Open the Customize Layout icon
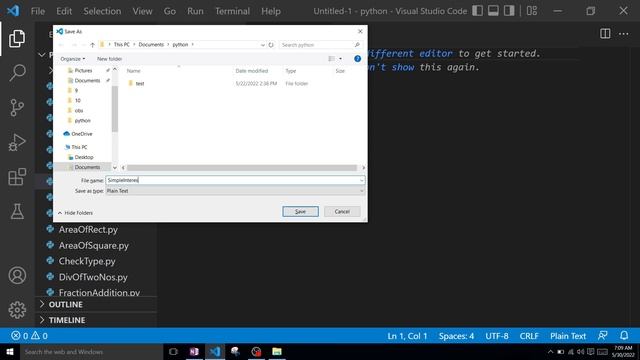 532,11
